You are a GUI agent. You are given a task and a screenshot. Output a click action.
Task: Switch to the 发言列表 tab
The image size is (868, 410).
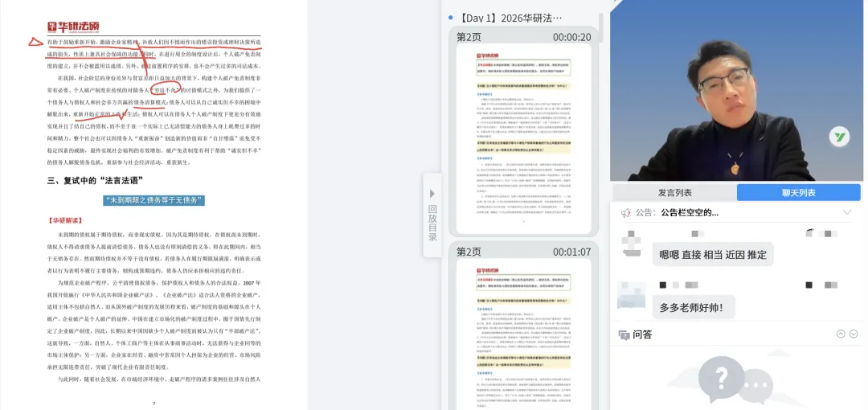click(675, 193)
